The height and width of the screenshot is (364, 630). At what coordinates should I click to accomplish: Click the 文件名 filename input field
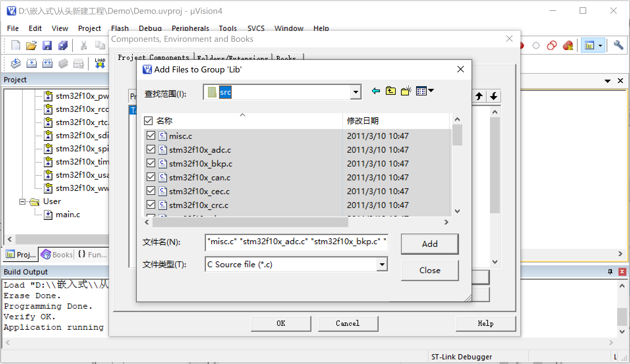[x=296, y=243]
